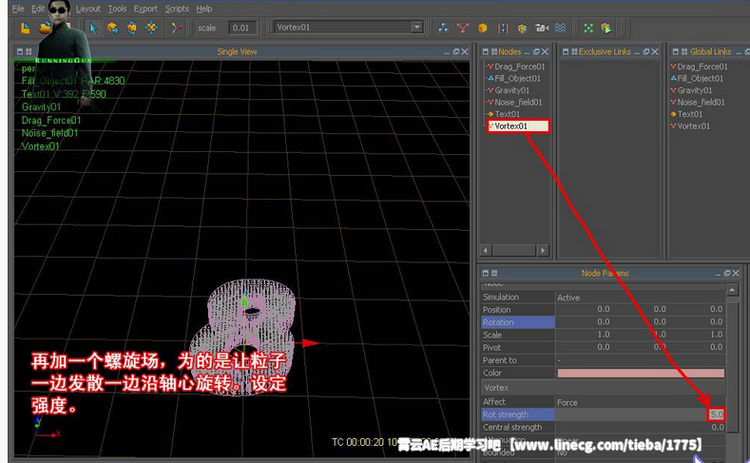This screenshot has width=750, height=463.
Task: Click the camera toolbar icon
Action: click(541, 28)
